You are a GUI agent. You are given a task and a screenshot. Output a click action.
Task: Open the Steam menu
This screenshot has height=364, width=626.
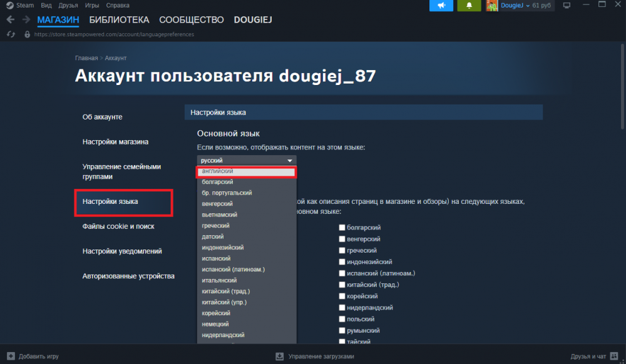tap(25, 5)
